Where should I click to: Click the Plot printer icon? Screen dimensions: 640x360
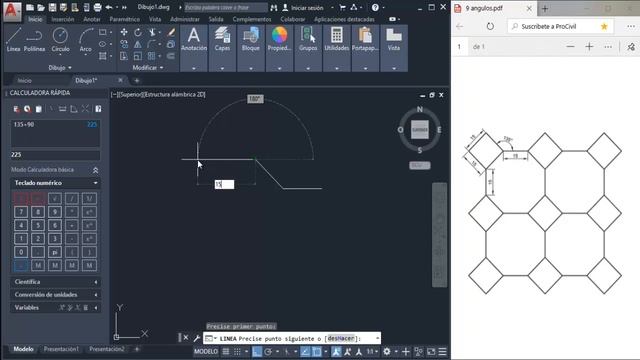click(x=97, y=7)
